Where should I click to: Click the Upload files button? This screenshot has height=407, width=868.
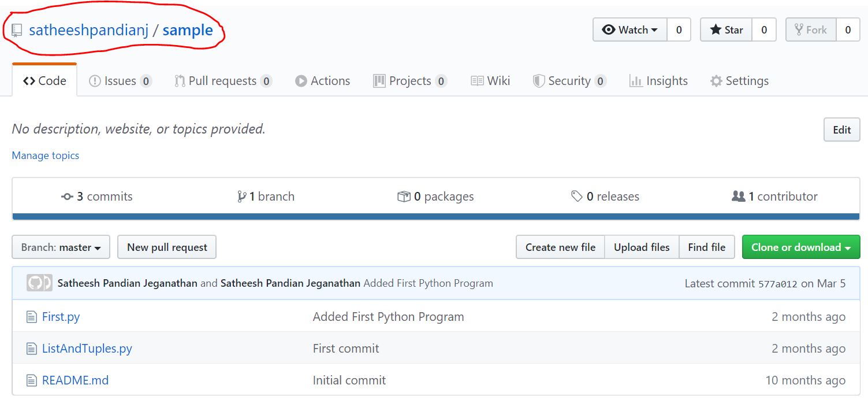coord(642,247)
